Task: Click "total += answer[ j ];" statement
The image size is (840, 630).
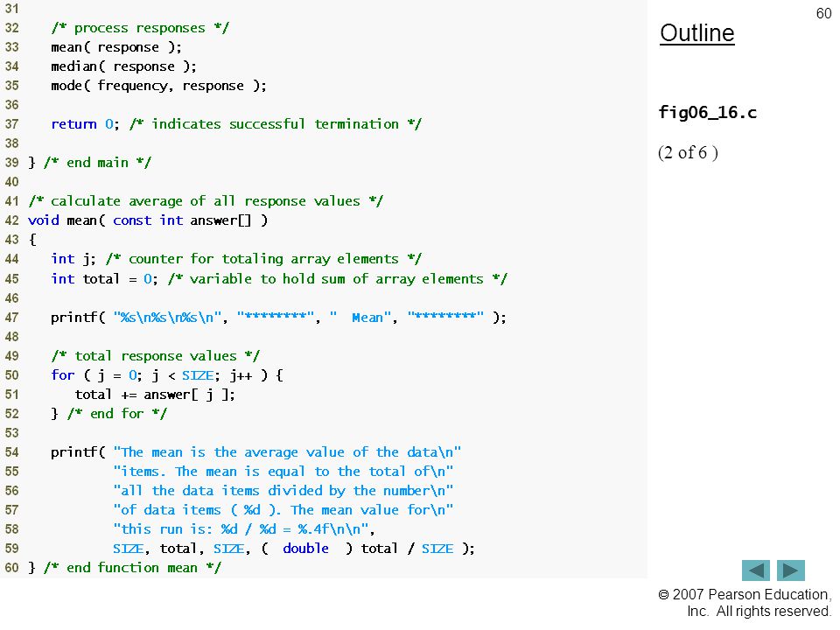Action: (155, 395)
